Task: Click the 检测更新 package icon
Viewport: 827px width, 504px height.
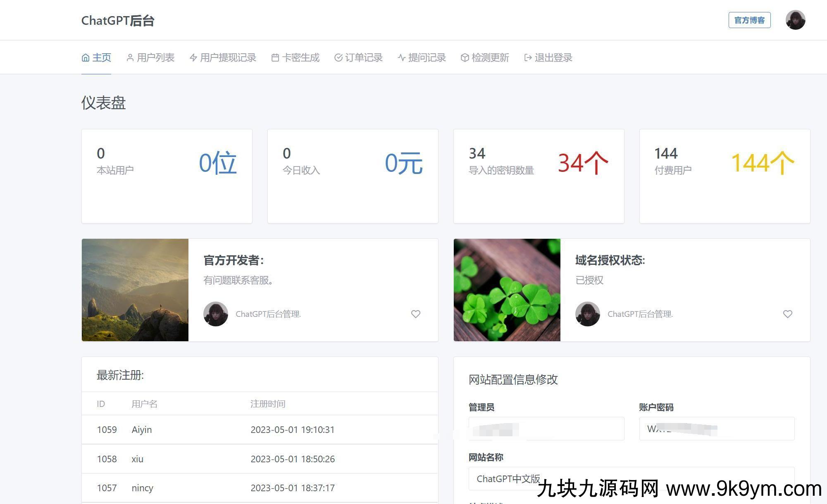Action: click(x=465, y=58)
